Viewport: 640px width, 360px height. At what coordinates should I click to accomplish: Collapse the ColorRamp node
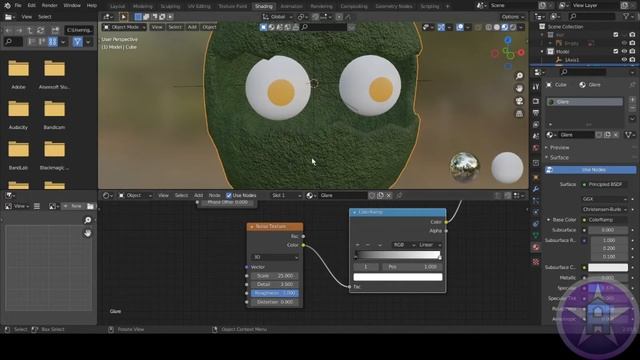pos(354,212)
